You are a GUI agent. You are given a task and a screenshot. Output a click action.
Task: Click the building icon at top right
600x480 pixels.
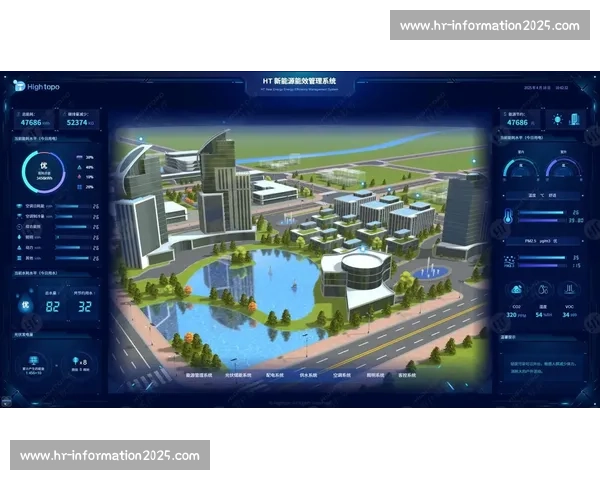(x=575, y=119)
